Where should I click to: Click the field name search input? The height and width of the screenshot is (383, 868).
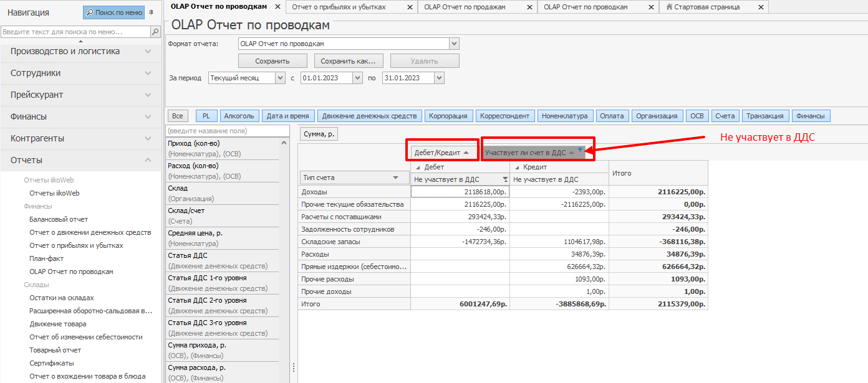(227, 131)
